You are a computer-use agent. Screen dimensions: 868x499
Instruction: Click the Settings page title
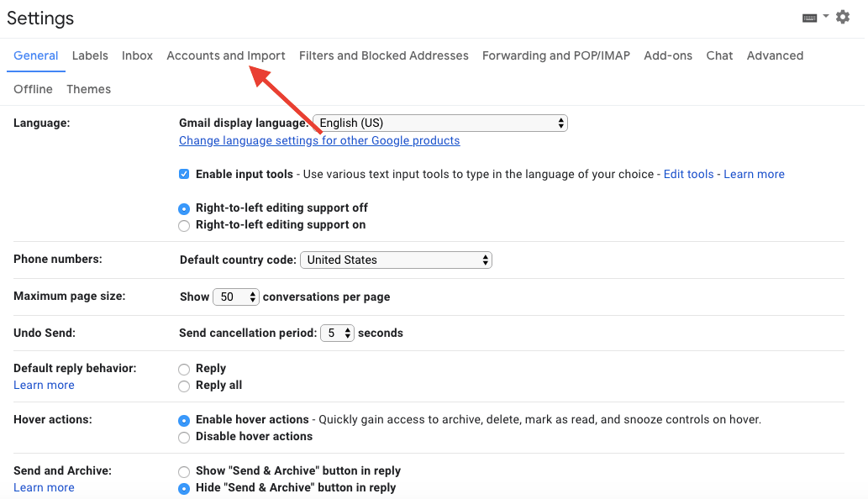[x=40, y=18]
